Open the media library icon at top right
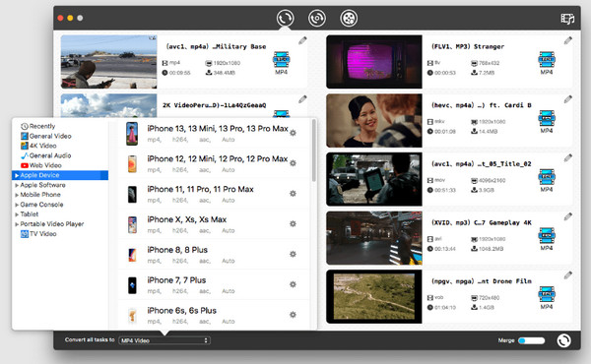Viewport: 591px width, 364px height. click(567, 19)
